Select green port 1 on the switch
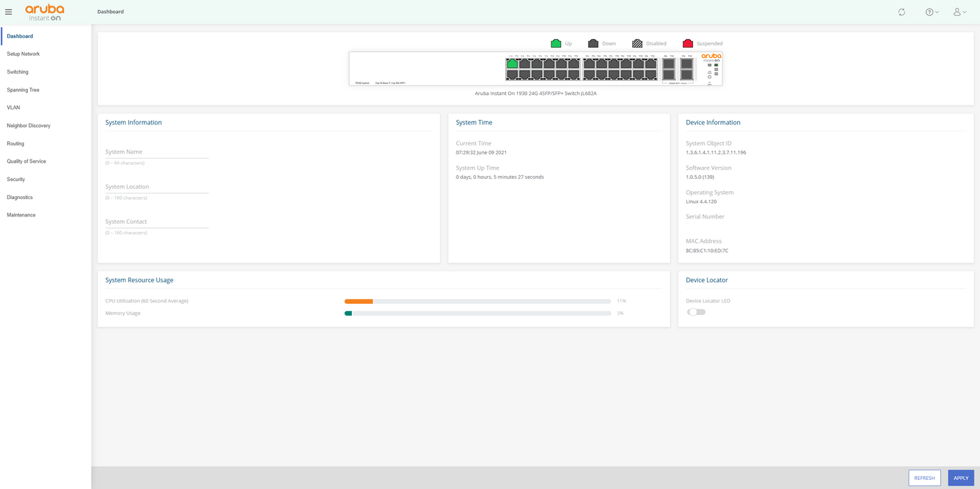The height and width of the screenshot is (489, 980). (512, 64)
